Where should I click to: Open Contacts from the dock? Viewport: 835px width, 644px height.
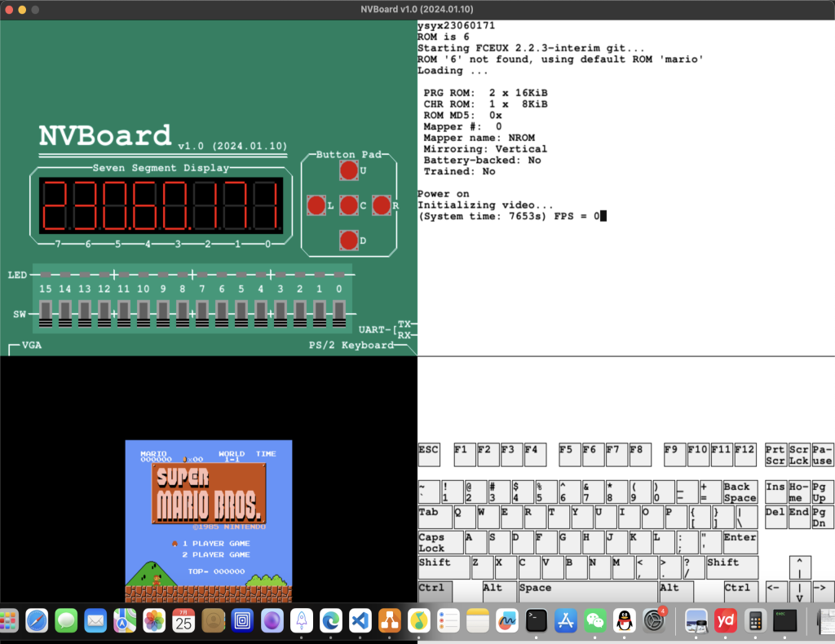pyautogui.click(x=213, y=620)
